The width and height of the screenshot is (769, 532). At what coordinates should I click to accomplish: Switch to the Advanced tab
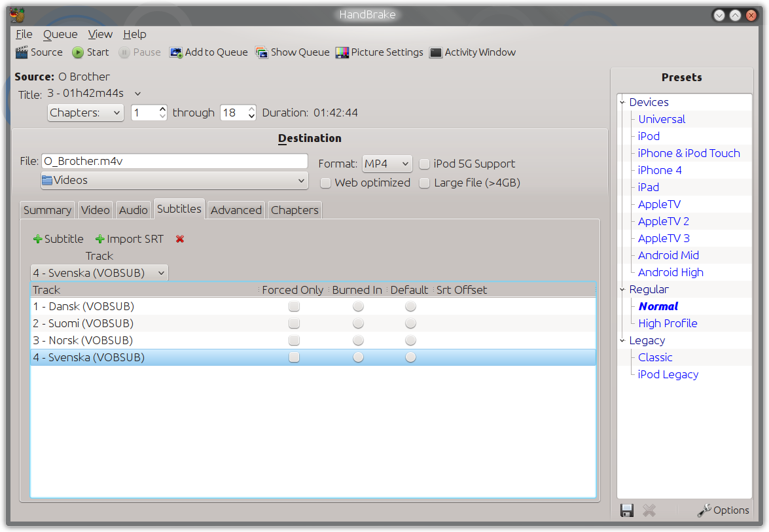(236, 210)
